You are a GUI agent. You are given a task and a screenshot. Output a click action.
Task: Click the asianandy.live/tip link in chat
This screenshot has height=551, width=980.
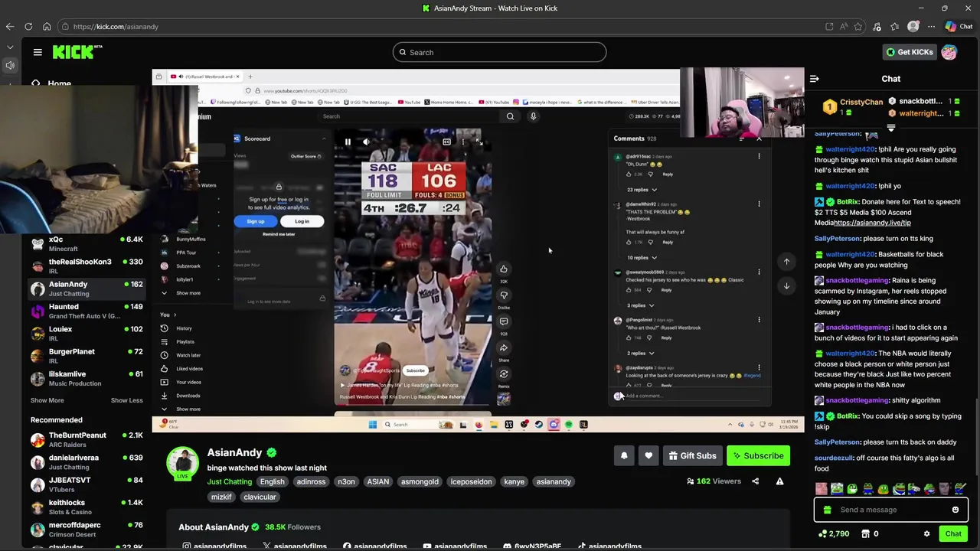[x=872, y=223]
